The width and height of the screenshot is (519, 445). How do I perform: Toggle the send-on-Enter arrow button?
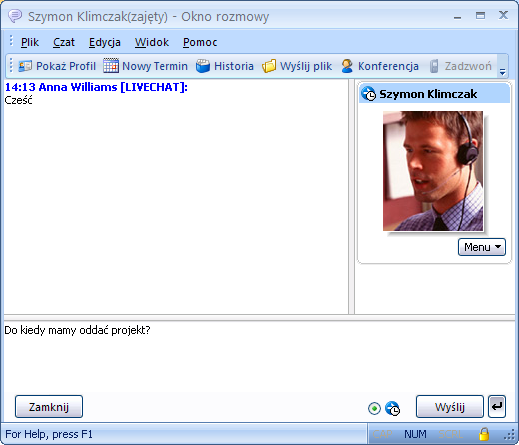(497, 406)
